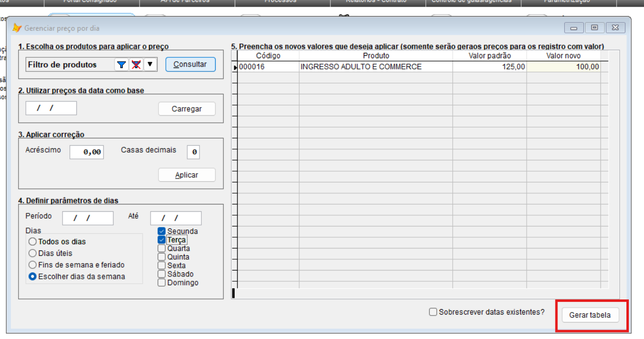The image size is (644, 339).
Task: Focus the base date field in section 2
Action: (x=51, y=108)
